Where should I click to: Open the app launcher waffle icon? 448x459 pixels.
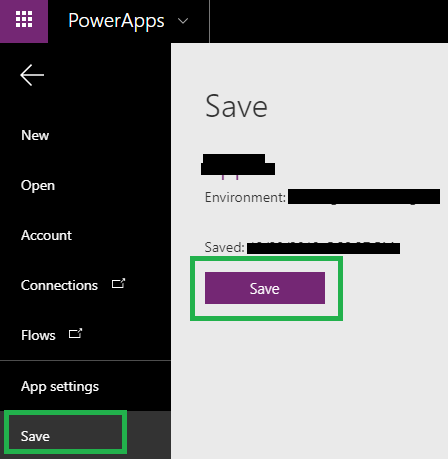point(24,19)
